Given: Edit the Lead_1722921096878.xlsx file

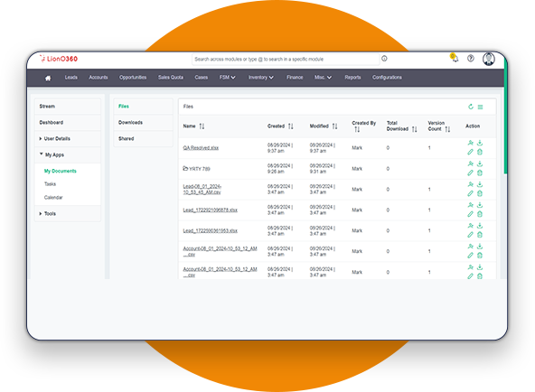Looking at the screenshot, I should point(471,214).
